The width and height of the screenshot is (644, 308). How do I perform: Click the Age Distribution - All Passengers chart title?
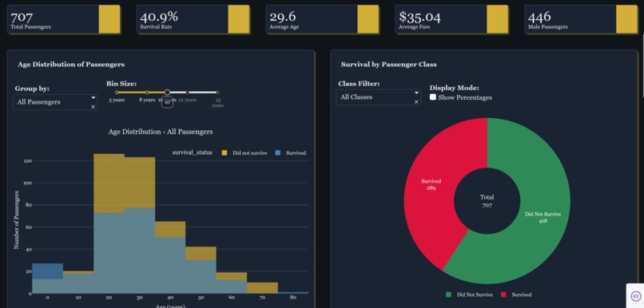click(x=161, y=132)
